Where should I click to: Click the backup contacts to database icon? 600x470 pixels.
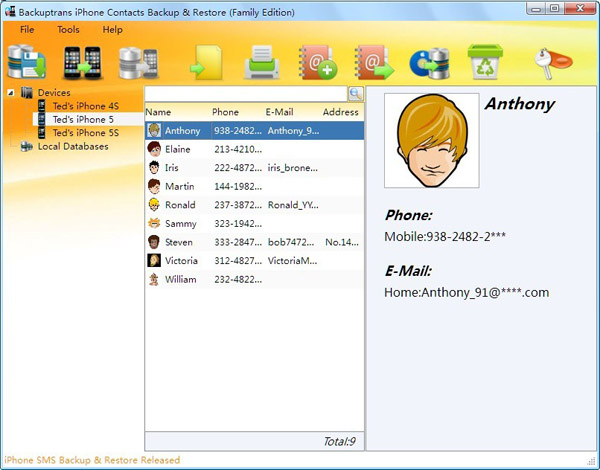(26, 62)
